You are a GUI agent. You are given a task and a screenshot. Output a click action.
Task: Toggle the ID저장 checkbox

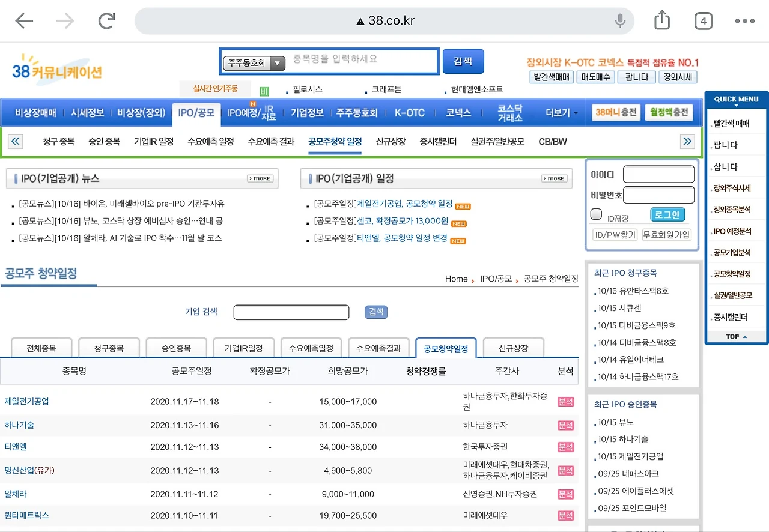[x=597, y=214]
